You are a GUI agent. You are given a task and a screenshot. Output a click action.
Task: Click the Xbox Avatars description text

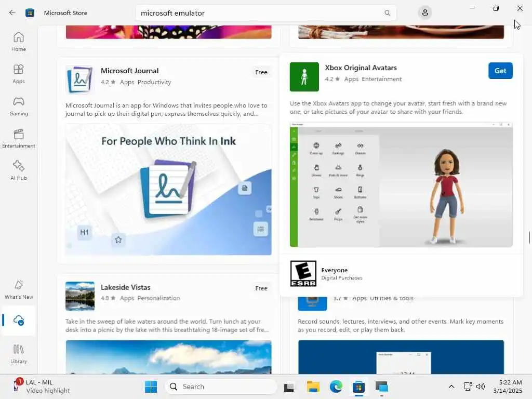[x=398, y=108]
